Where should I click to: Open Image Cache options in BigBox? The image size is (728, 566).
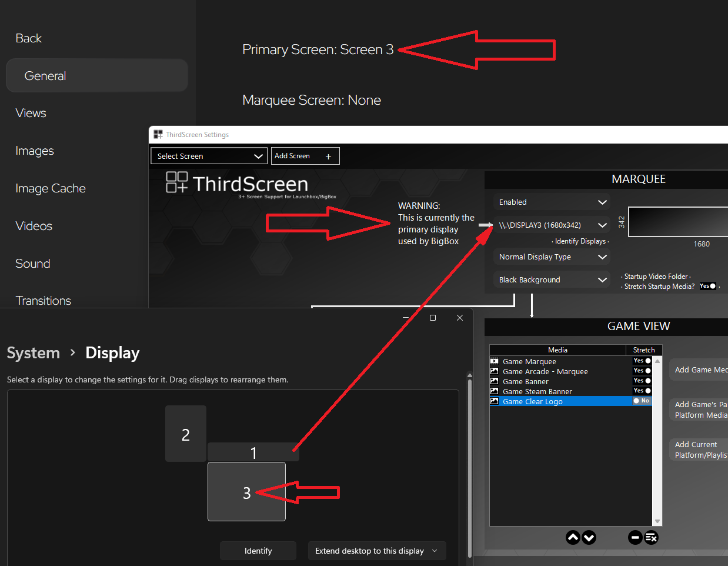pos(51,188)
